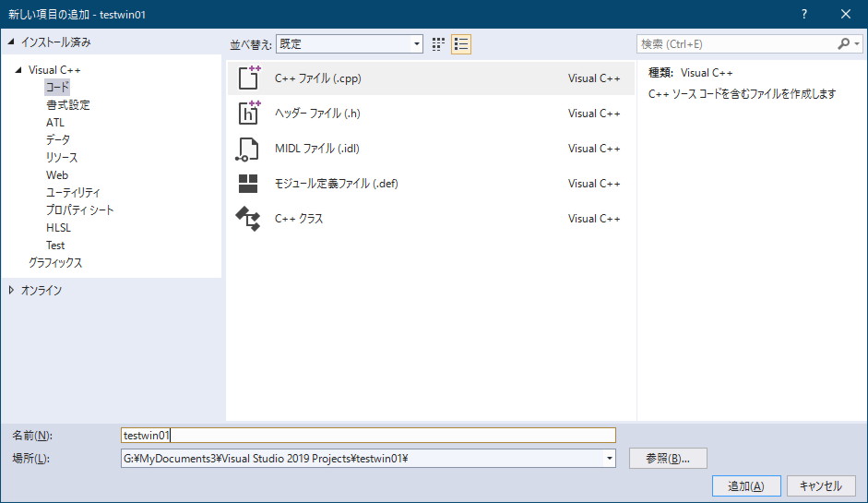Select the MIDL ファイル (.idl) row text
The height and width of the screenshot is (503, 868).
click(x=316, y=149)
